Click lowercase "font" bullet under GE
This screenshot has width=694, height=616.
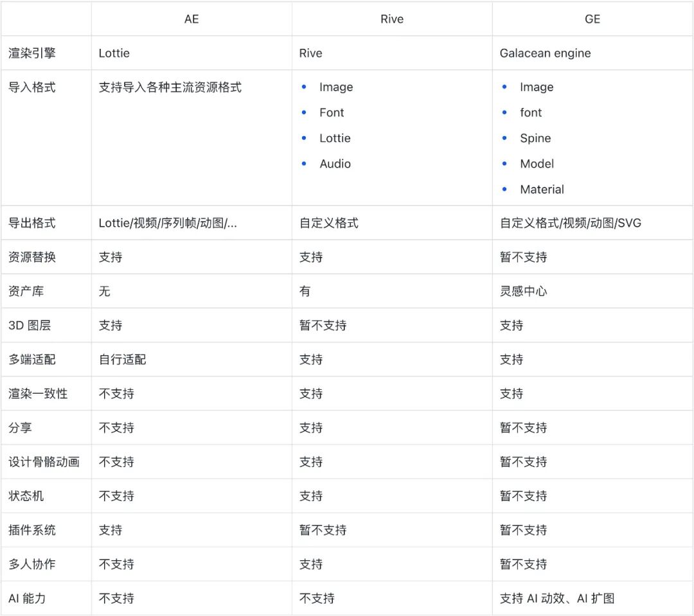[531, 112]
